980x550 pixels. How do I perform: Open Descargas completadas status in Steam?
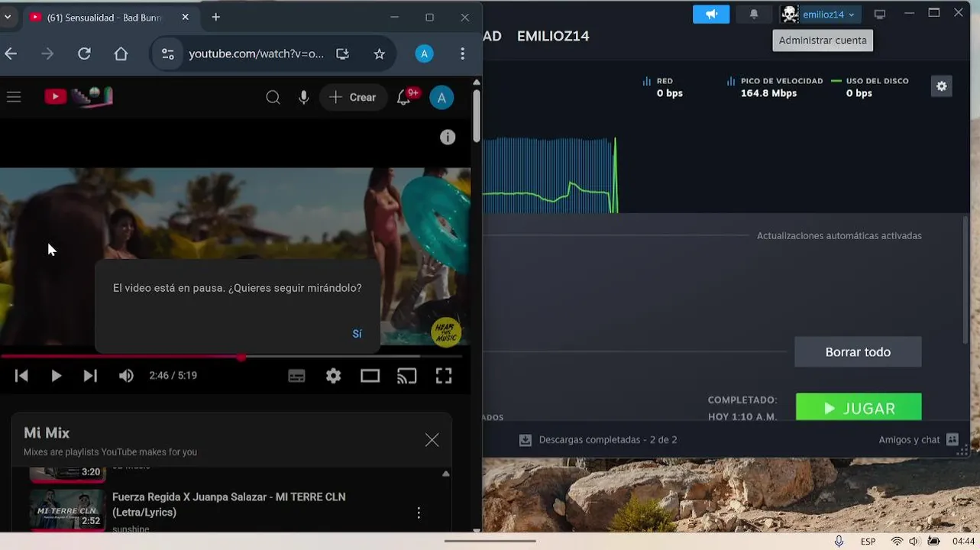[598, 440]
